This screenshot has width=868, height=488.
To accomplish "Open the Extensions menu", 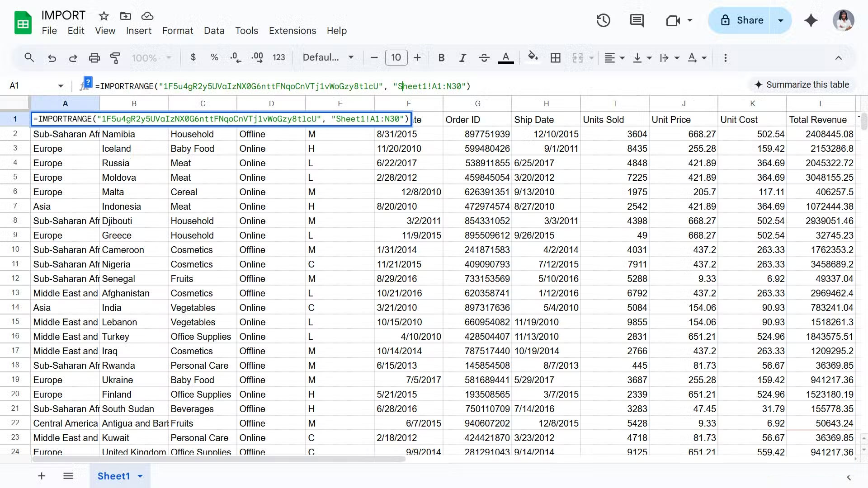I will (292, 31).
